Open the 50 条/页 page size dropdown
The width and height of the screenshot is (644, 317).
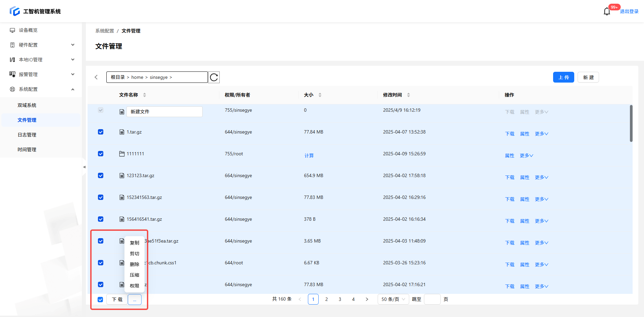pyautogui.click(x=393, y=299)
